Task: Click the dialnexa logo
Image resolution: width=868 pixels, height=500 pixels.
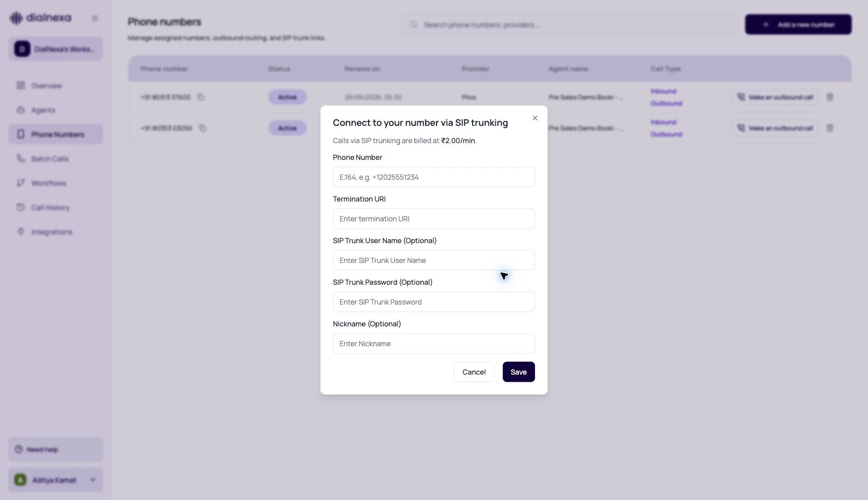Action: pos(41,18)
